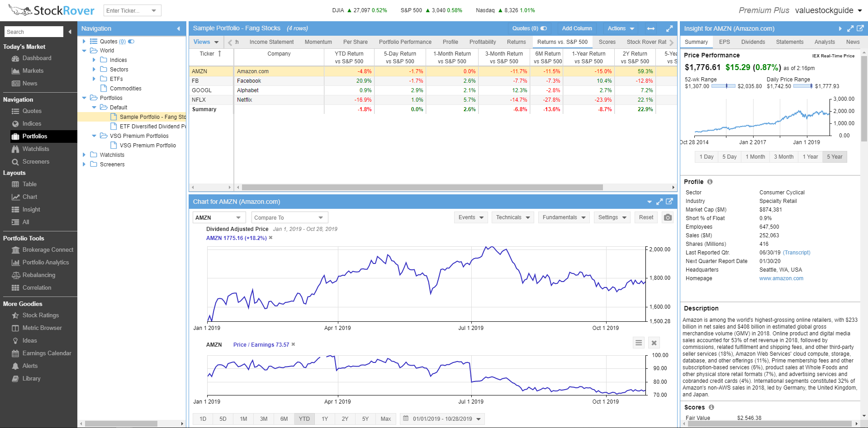Open the Scores tab in table

(607, 42)
